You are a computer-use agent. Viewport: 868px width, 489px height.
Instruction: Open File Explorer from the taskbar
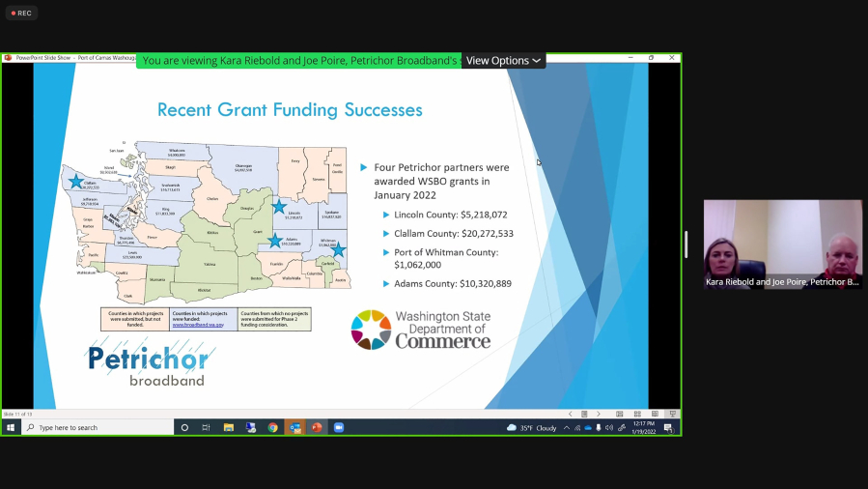[x=228, y=427]
